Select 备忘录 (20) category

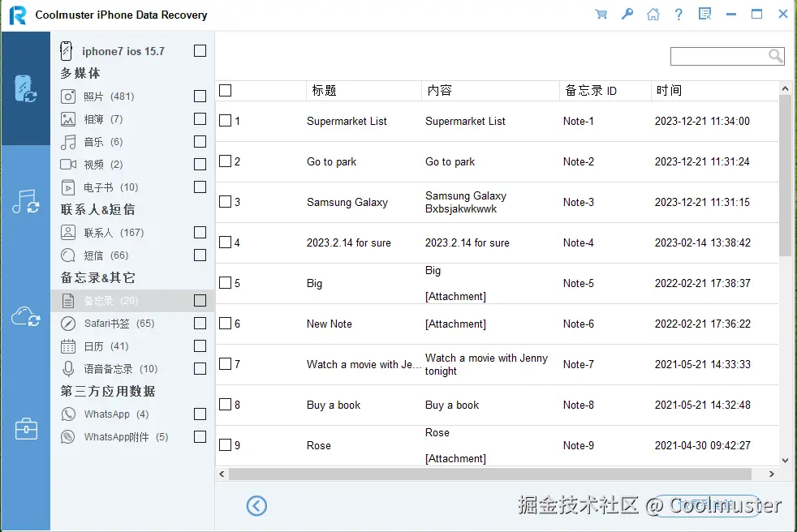132,301
